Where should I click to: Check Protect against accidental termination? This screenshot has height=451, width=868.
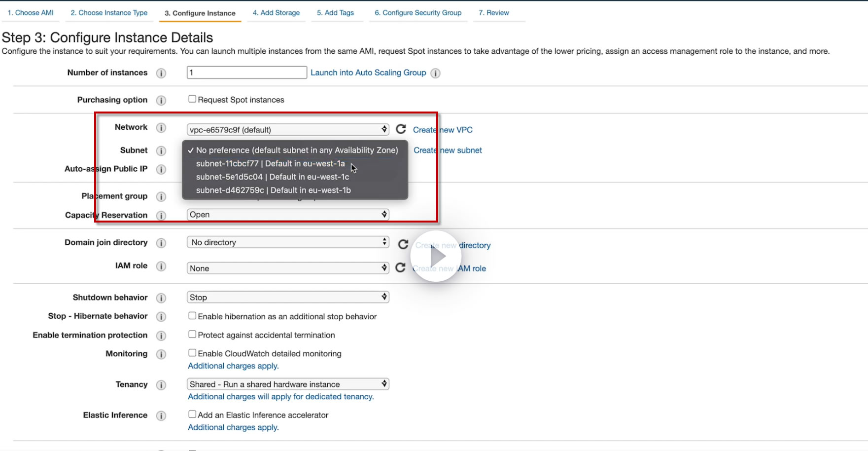192,335
